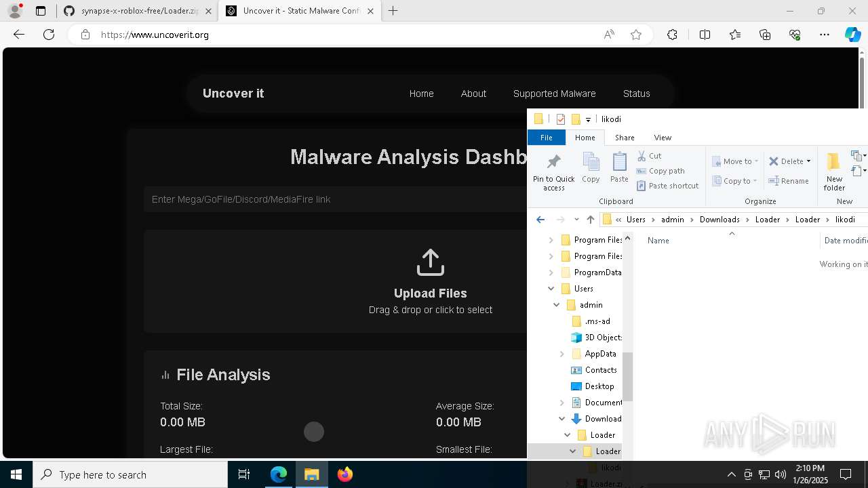The image size is (868, 488).
Task: Open a new browser tab
Action: 393,11
